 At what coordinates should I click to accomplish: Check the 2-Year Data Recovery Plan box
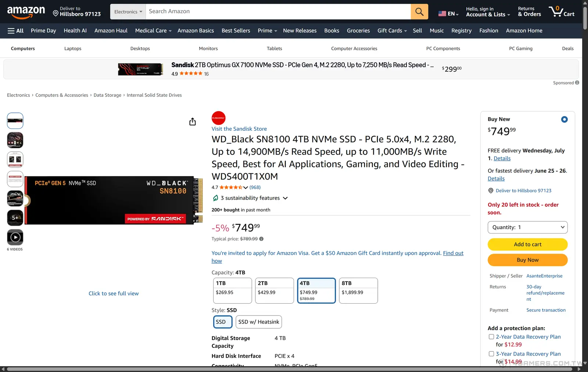pyautogui.click(x=491, y=337)
